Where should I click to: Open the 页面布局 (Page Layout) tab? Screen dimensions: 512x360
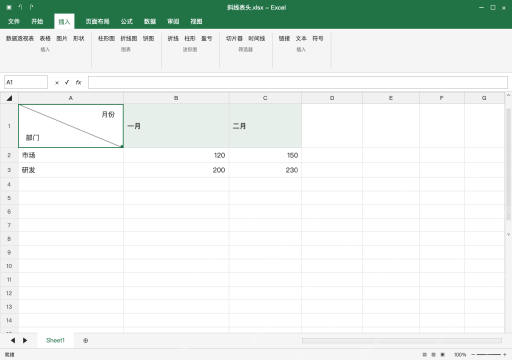coord(97,22)
